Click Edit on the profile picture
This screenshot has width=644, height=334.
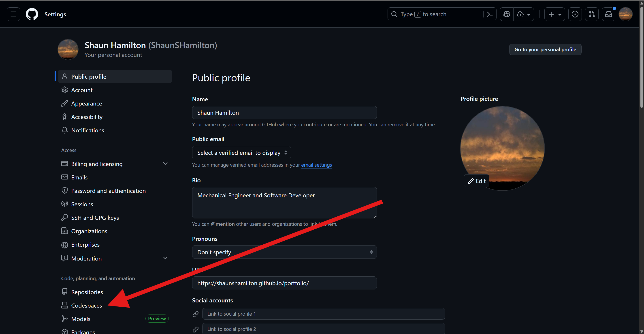click(476, 181)
